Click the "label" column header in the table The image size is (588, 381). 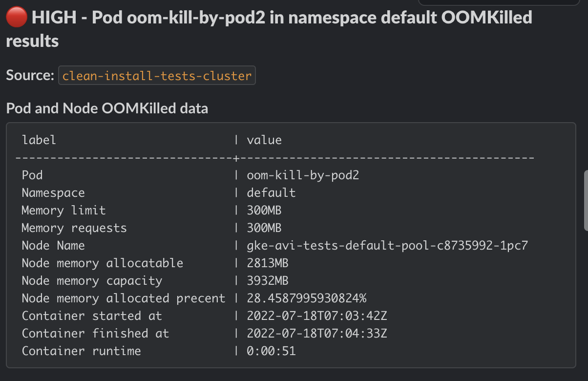point(39,140)
